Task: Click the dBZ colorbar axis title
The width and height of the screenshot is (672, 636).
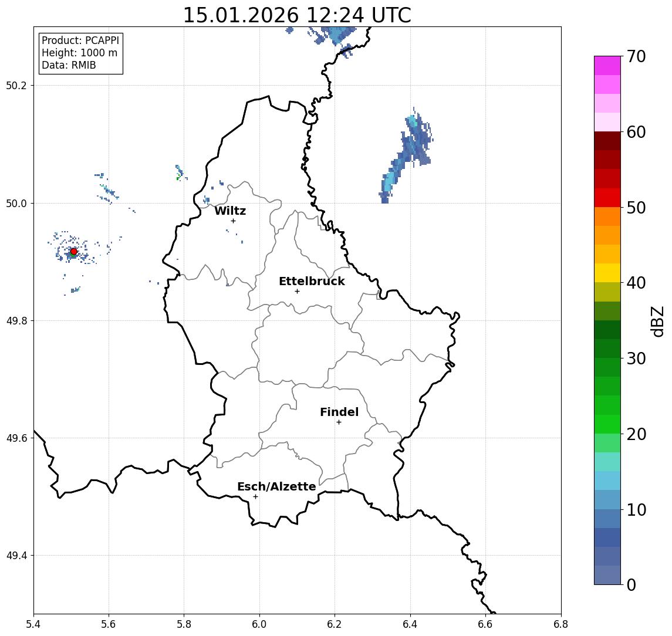Action: click(657, 322)
